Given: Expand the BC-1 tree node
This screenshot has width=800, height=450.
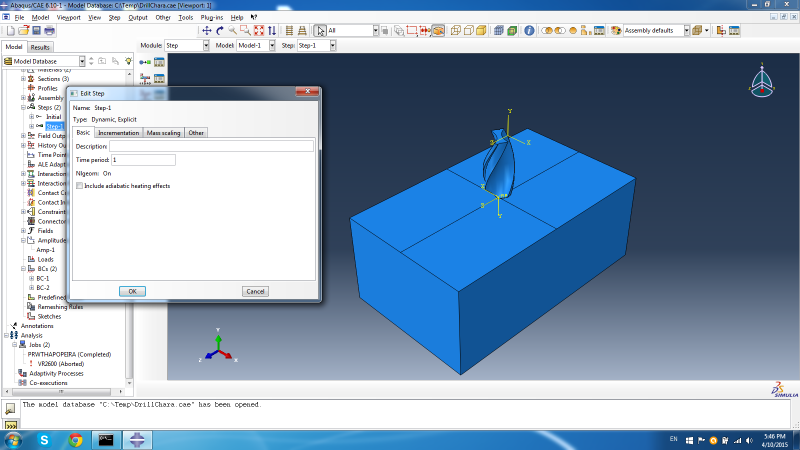Looking at the screenshot, I should (32, 278).
